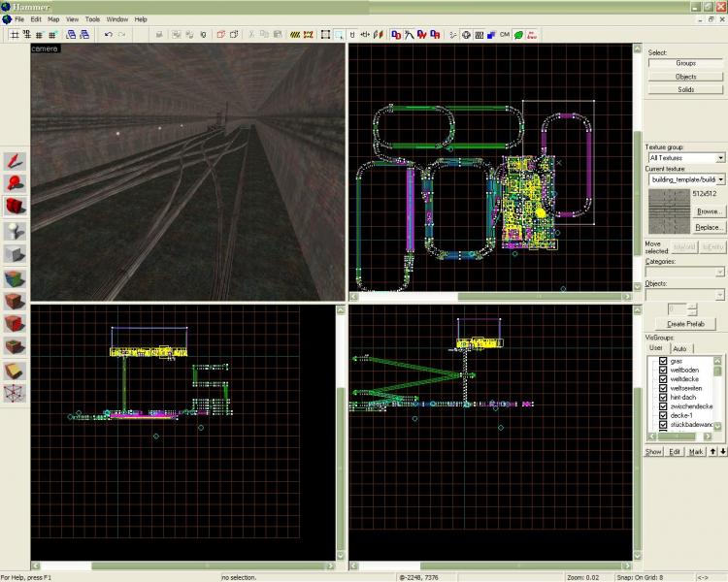This screenshot has height=582, width=728.
Task: Open the Categories combo box
Action: (720, 272)
